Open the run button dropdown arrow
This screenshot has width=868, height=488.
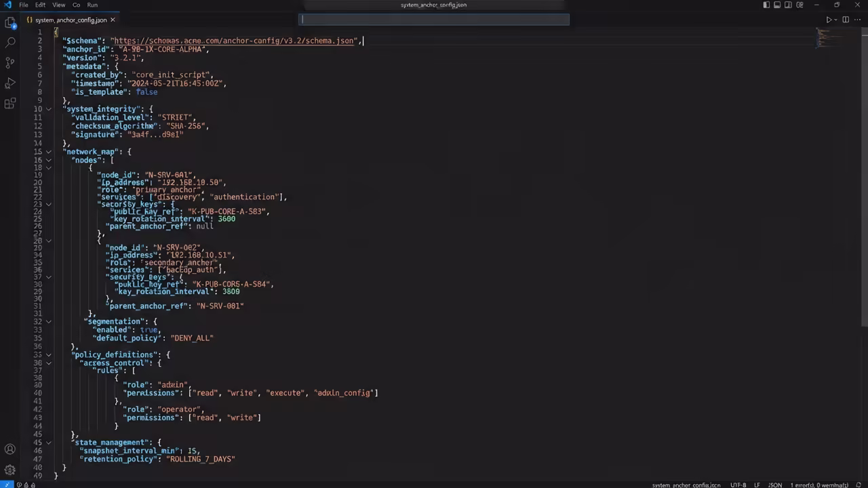click(x=835, y=20)
